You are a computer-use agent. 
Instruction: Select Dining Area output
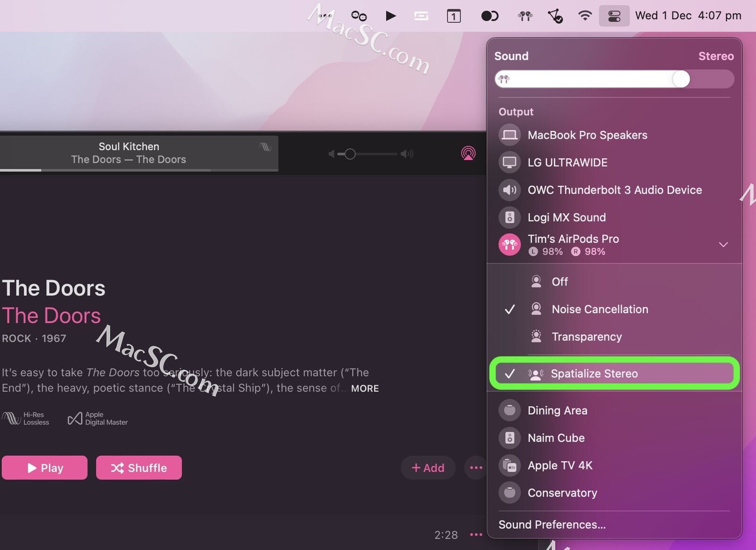click(614, 410)
